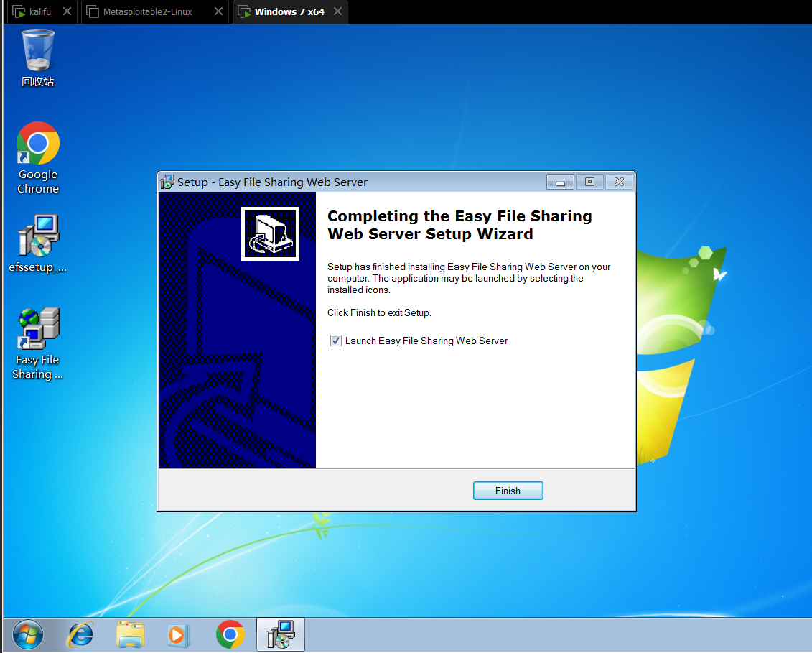Open Chrome from the taskbar
This screenshot has height=653, width=812.
point(229,634)
